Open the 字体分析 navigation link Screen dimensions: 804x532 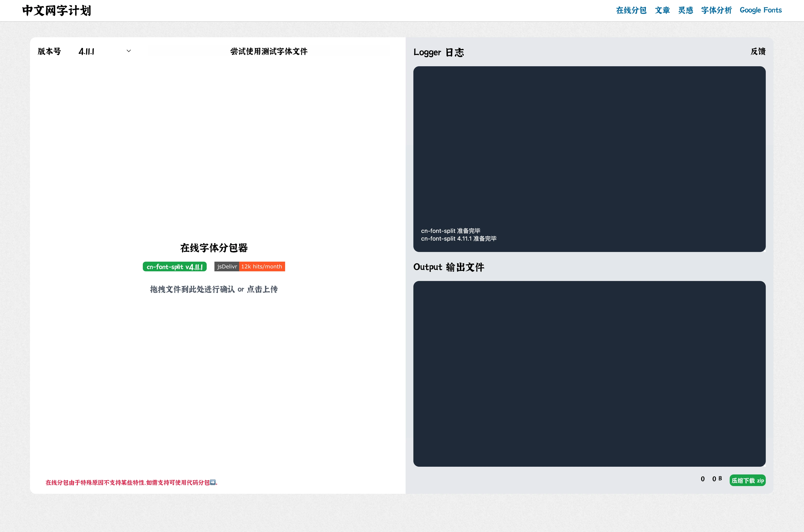716,10
